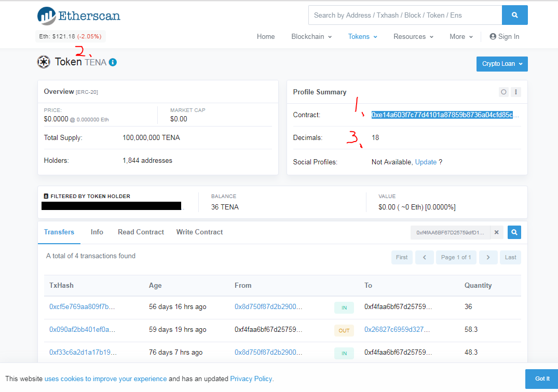Image resolution: width=558 pixels, height=392 pixels.
Task: Click the First page button
Action: coord(402,257)
